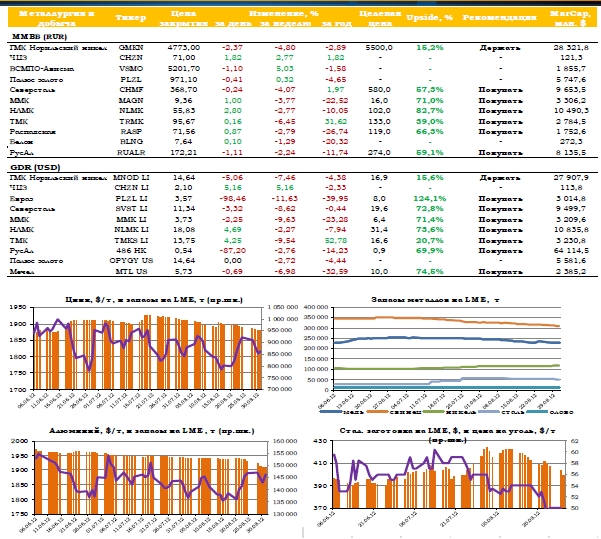The image size is (601, 539).
Task: Click the RUALR ticker cell
Action: click(131, 153)
